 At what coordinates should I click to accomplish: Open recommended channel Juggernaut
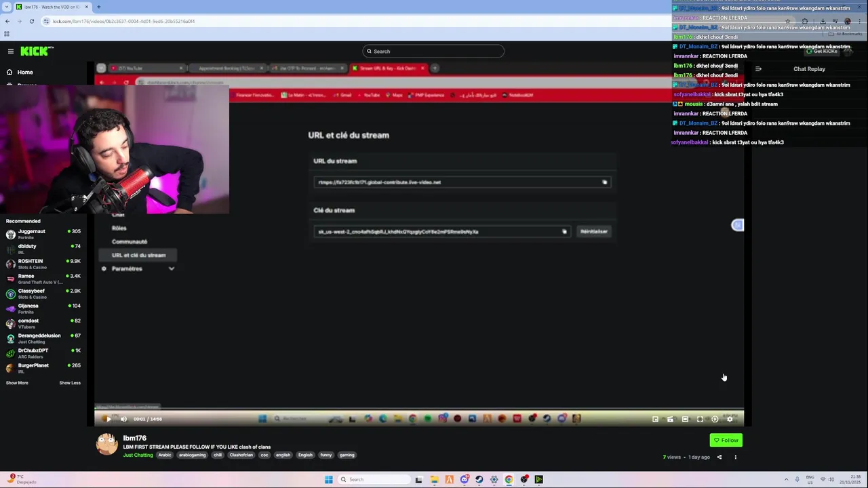tap(43, 234)
